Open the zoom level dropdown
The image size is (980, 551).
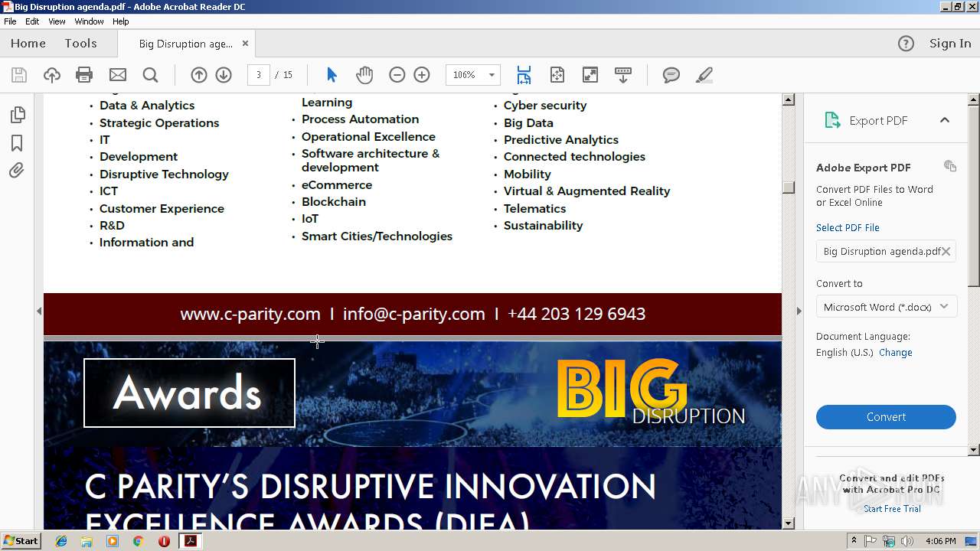pos(492,75)
